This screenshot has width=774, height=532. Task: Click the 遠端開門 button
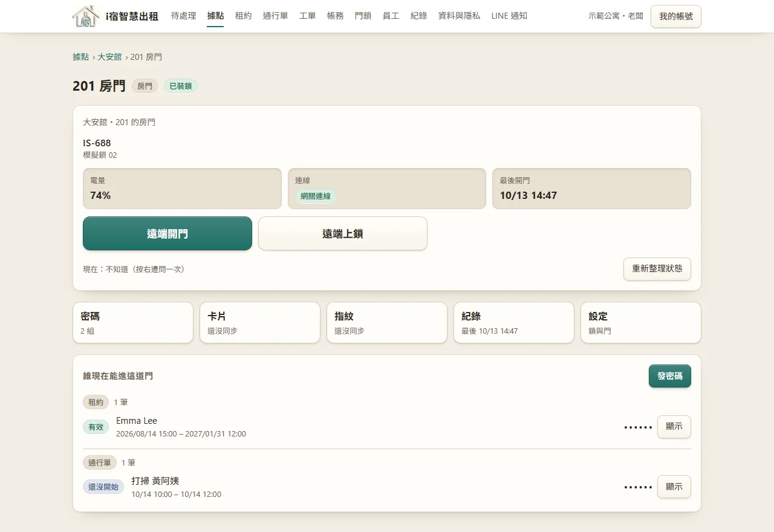pos(167,233)
